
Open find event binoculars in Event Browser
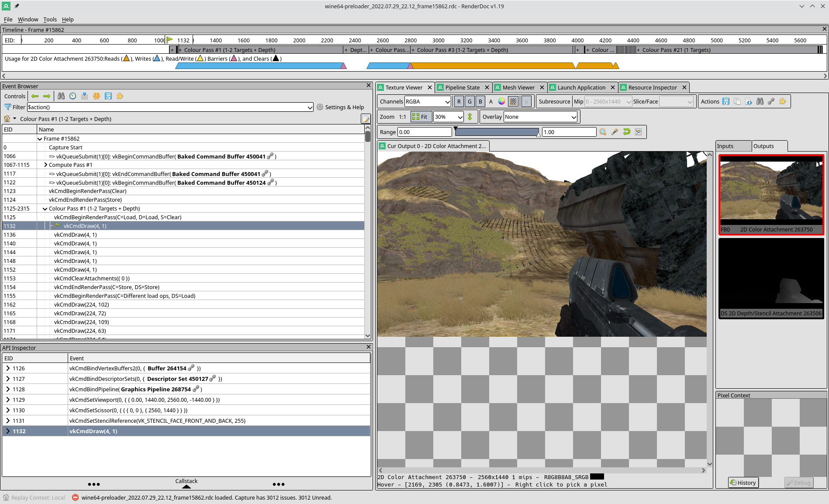61,96
